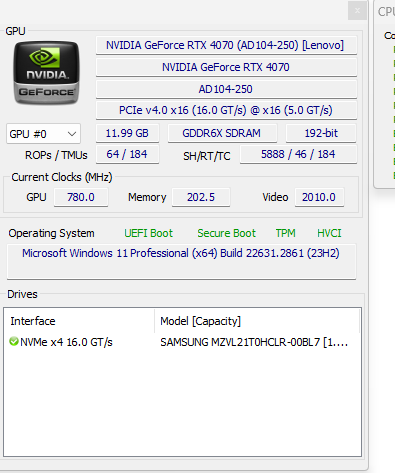
Task: Click the Current Clocks (MHz) group label
Action: 62,177
